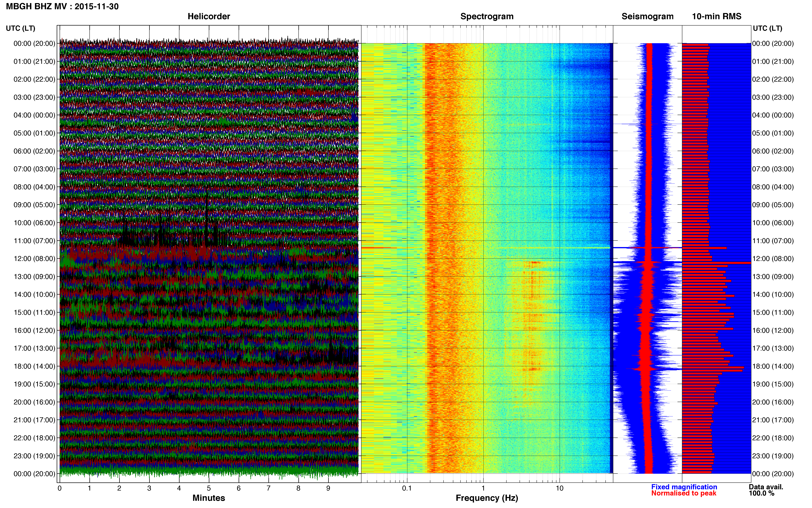
Task: Select the Helicorder panel heading
Action: pyautogui.click(x=209, y=16)
